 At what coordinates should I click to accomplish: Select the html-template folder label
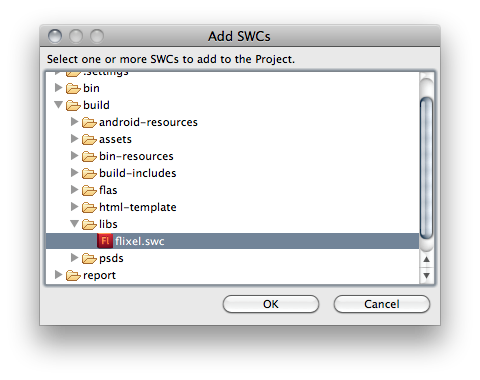[138, 207]
